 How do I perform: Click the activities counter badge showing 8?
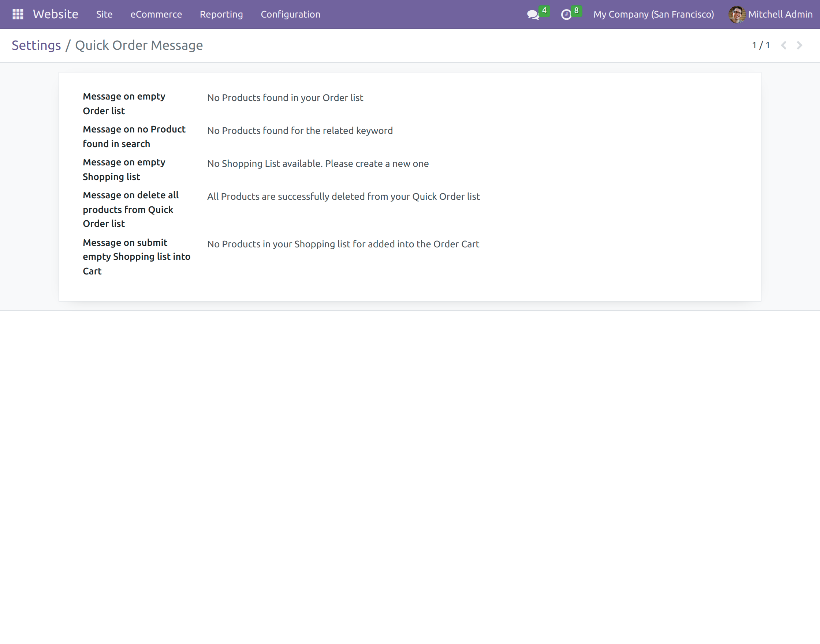576,11
